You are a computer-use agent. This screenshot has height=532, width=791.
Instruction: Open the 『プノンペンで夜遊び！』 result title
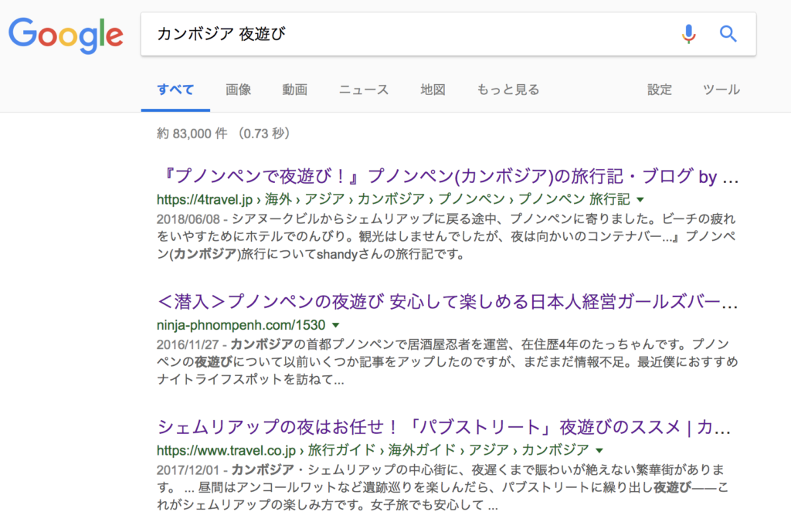click(x=448, y=177)
